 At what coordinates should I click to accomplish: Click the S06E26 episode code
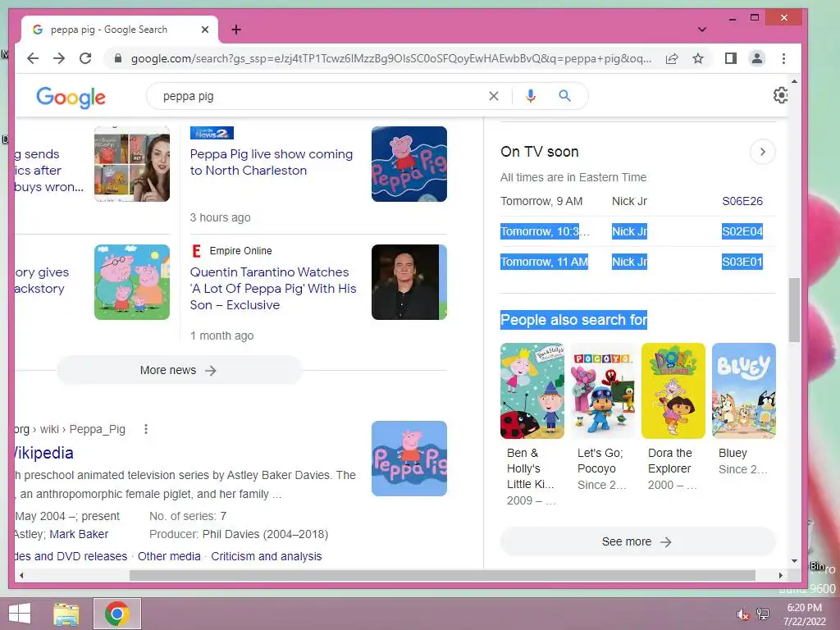point(742,202)
